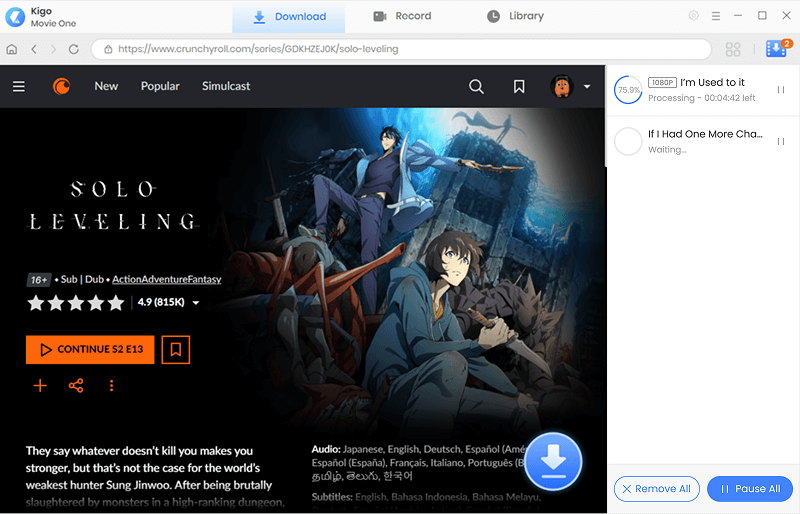
Task: Click the ActionAdventureFantasy genre link
Action: pos(167,279)
